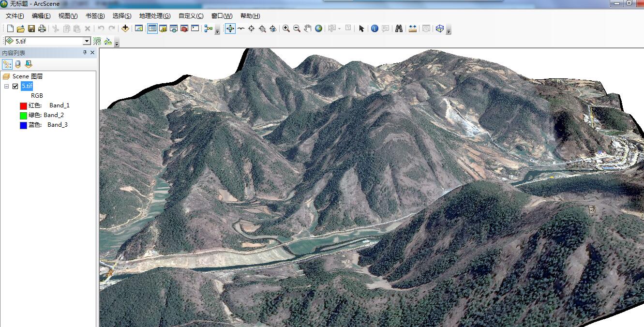Click the blue Band_3 color swatch
644x327 pixels.
[23, 125]
